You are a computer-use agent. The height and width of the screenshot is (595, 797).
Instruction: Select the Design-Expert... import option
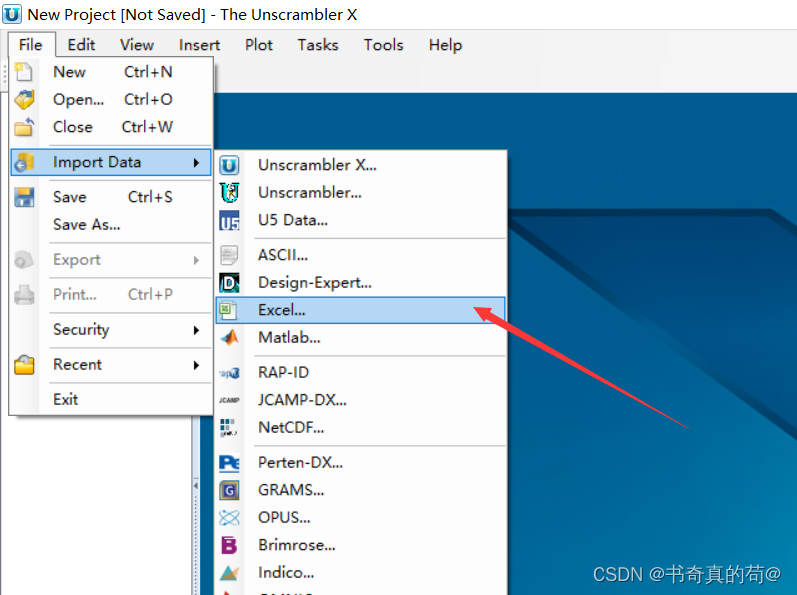[x=360, y=283]
